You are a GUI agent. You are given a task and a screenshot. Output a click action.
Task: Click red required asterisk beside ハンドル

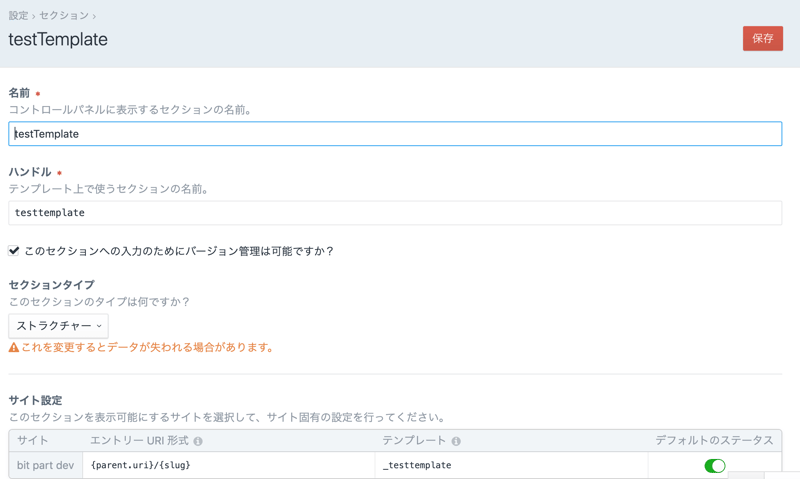[x=59, y=173]
